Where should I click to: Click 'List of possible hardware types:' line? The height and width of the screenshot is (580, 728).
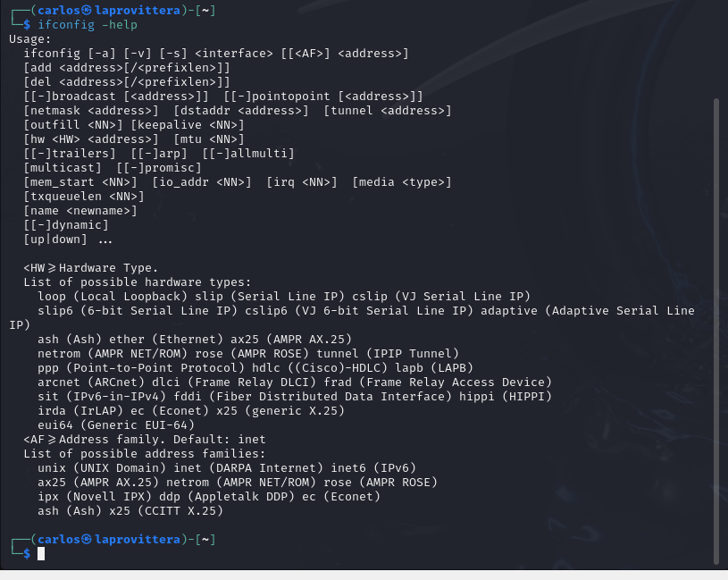pos(138,282)
